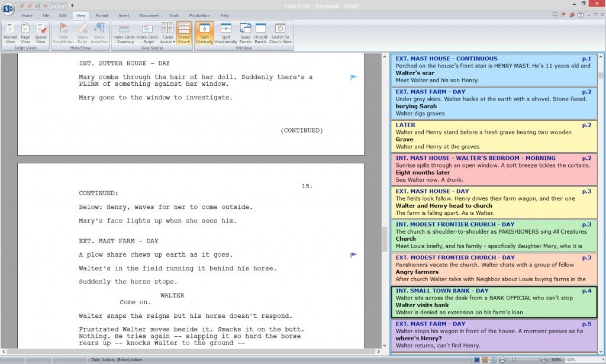Open Index Cards - Script view
Screen dimensions: 606x364
click(x=147, y=33)
